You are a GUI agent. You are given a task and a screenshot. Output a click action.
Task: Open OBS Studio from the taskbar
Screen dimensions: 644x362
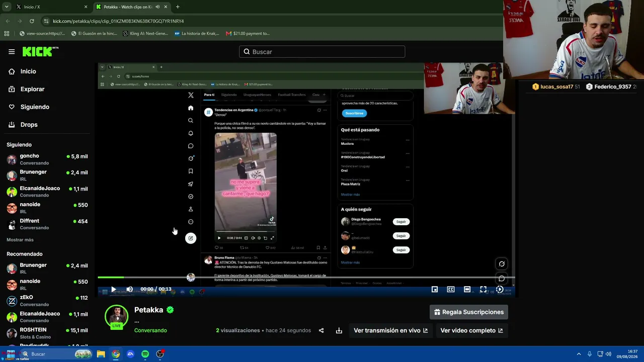point(160,354)
